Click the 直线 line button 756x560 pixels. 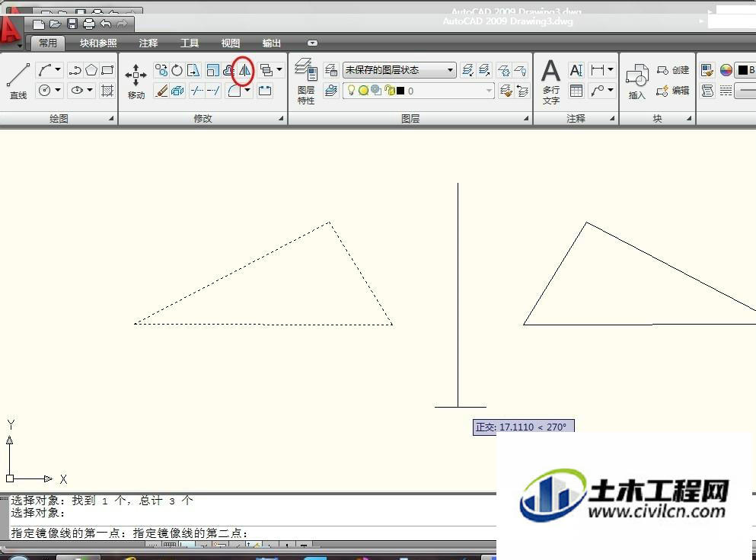coord(18,81)
